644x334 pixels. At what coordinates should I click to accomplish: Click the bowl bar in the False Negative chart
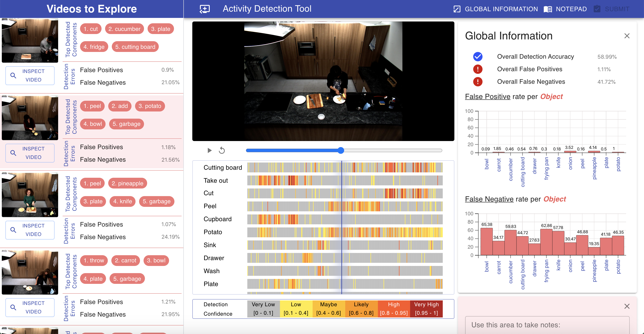(x=487, y=241)
